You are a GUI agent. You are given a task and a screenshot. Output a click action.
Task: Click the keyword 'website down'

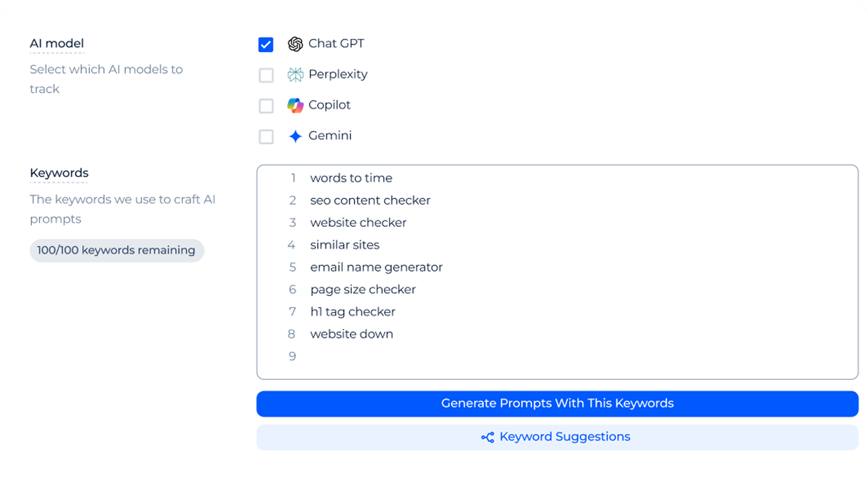coord(351,334)
